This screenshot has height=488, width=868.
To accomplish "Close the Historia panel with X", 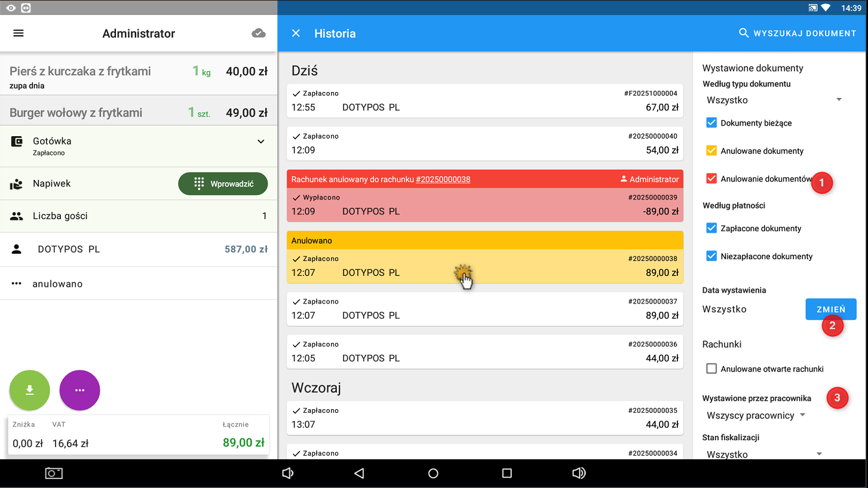I will pyautogui.click(x=296, y=33).
